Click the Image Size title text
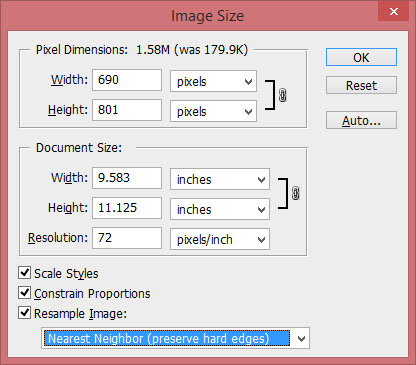416x365 pixels. [x=208, y=16]
